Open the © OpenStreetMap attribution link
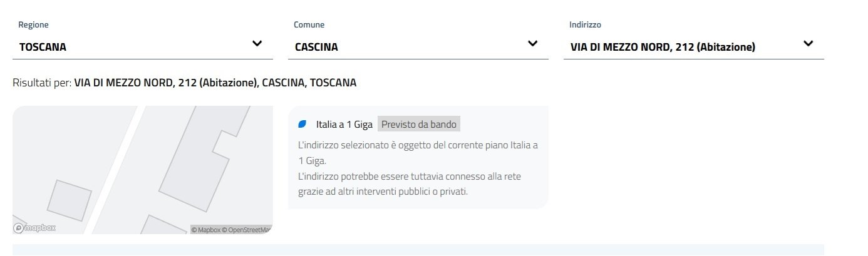868x256 pixels. pos(249,230)
